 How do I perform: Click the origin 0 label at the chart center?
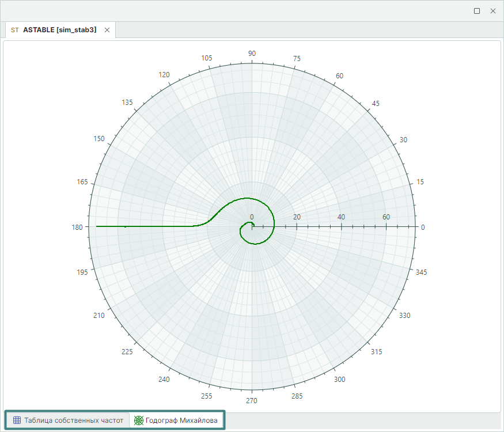pos(252,217)
